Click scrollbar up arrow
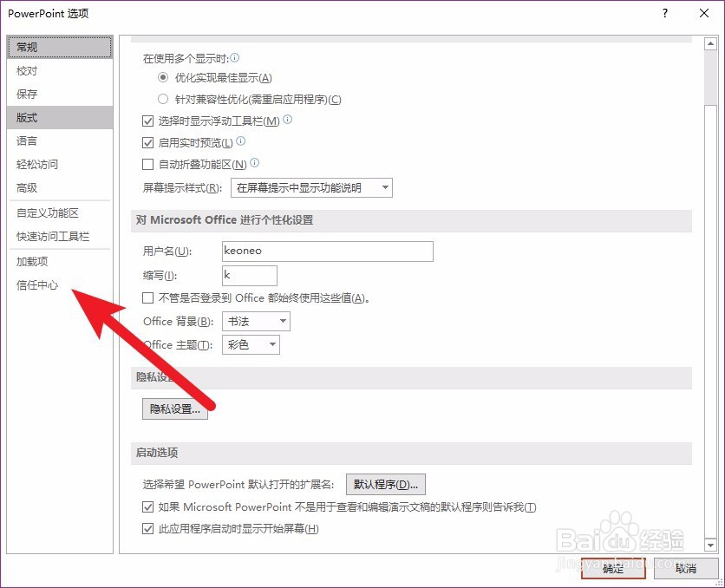 [x=710, y=44]
